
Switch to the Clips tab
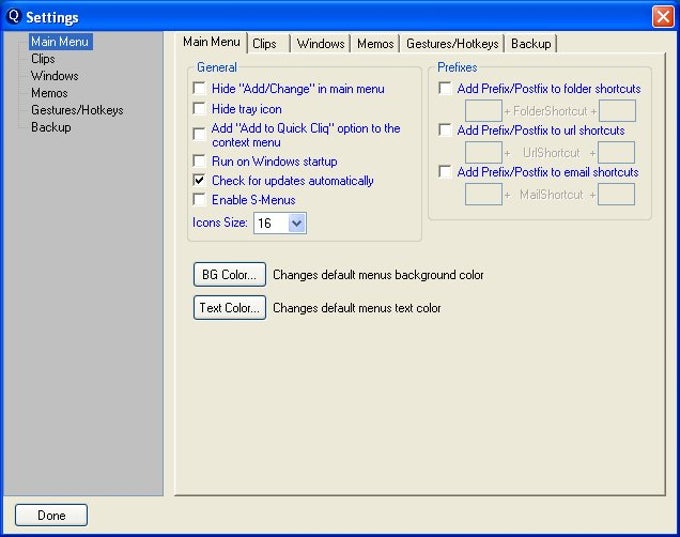click(268, 44)
